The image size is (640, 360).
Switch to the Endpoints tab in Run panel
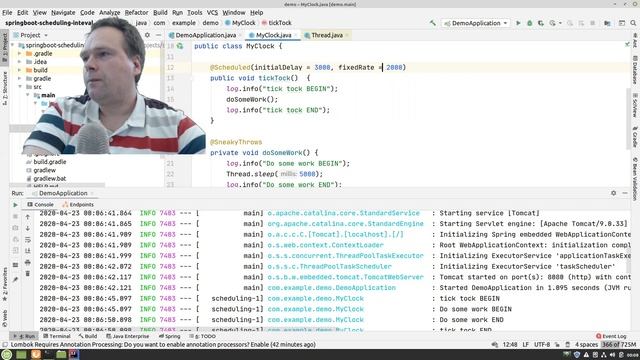pyautogui.click(x=78, y=204)
